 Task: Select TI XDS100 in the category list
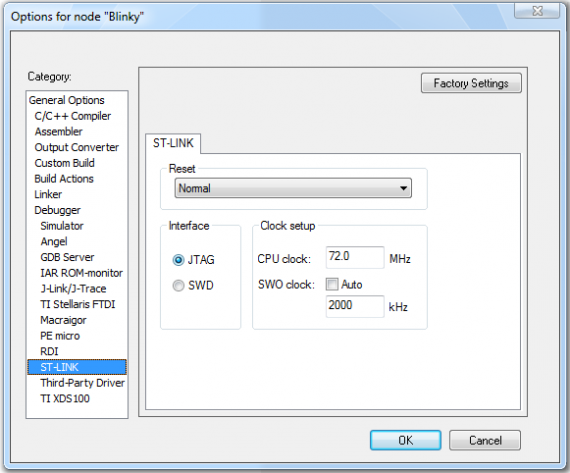click(x=65, y=398)
